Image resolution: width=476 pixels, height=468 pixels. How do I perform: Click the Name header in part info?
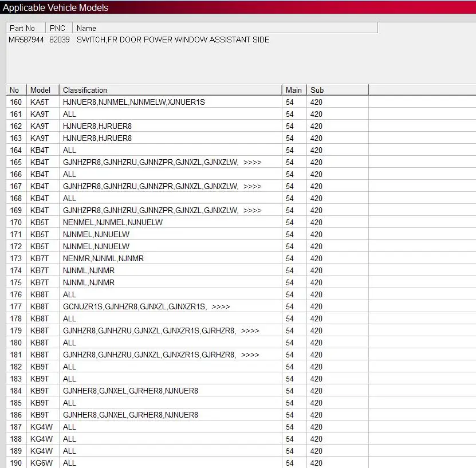tap(225, 28)
